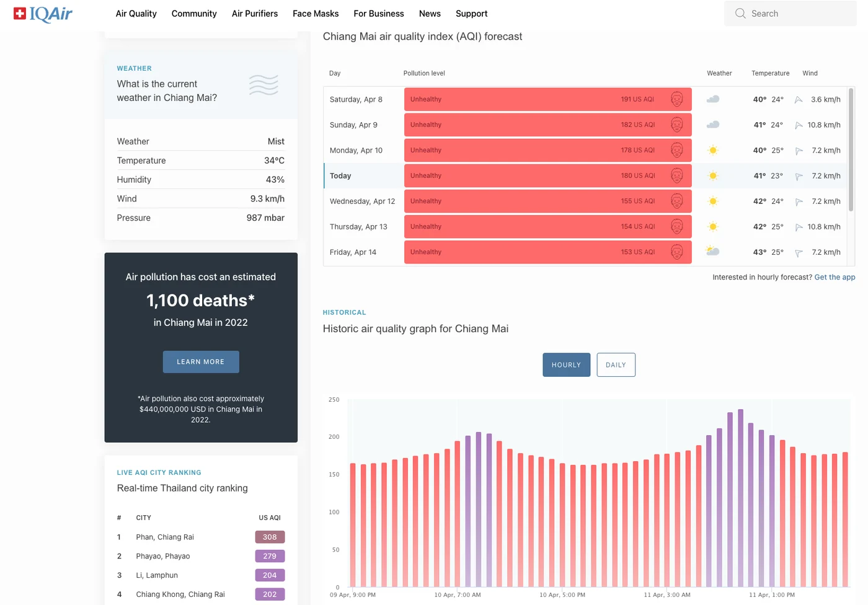
Task: Click the wind direction arrow in Today row
Action: pos(799,176)
